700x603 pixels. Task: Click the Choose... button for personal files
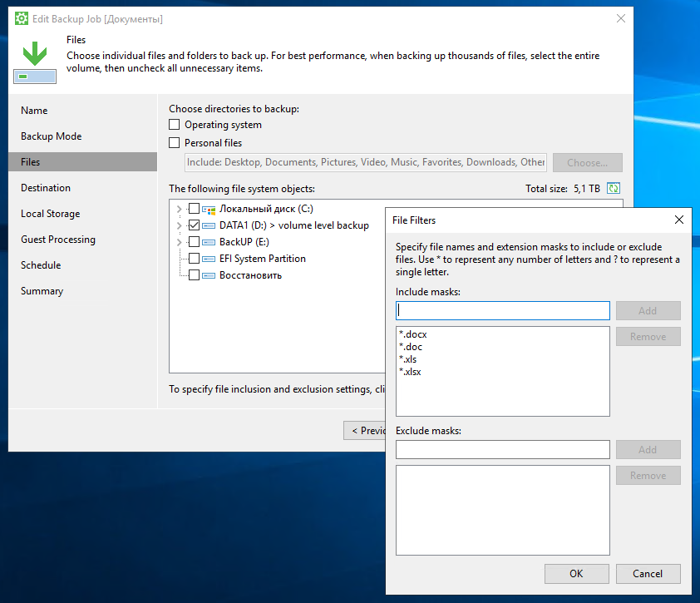click(588, 162)
